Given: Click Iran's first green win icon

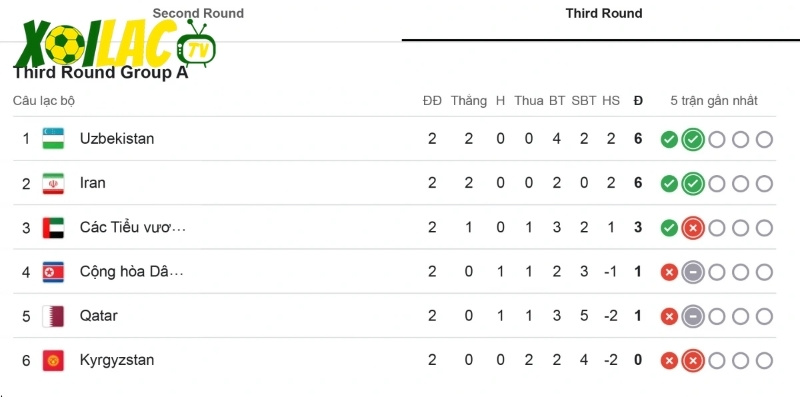Looking at the screenshot, I should click(x=669, y=184).
